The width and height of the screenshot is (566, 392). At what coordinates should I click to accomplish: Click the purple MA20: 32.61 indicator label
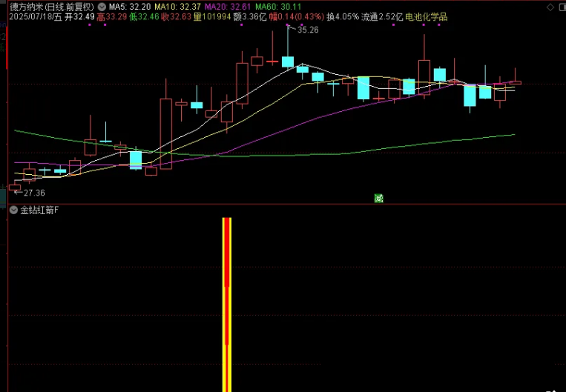click(x=227, y=6)
